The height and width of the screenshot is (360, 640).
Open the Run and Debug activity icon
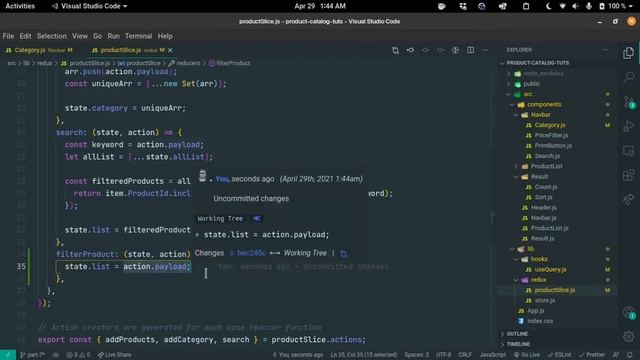pyautogui.click(x=629, y=126)
